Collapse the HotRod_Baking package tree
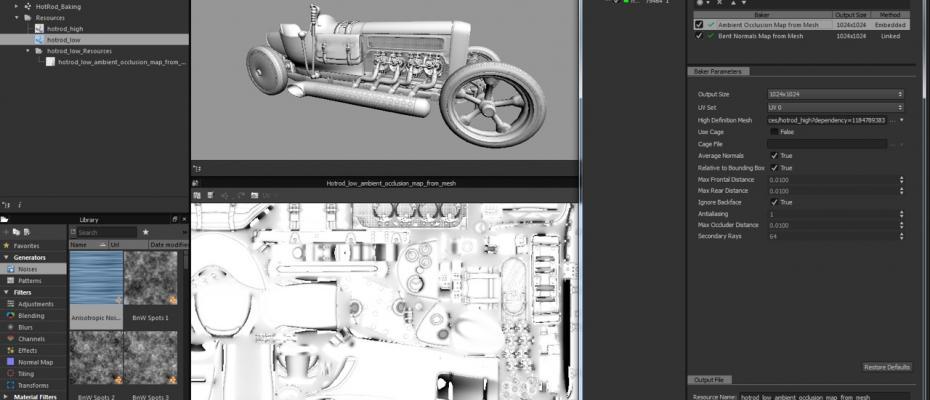The width and height of the screenshot is (930, 400). [x=17, y=7]
